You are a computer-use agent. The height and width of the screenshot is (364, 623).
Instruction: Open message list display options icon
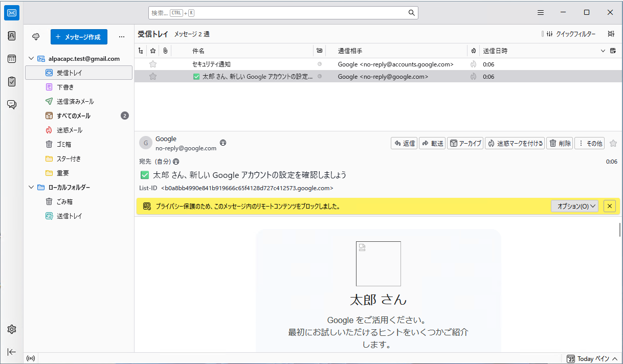tap(611, 34)
